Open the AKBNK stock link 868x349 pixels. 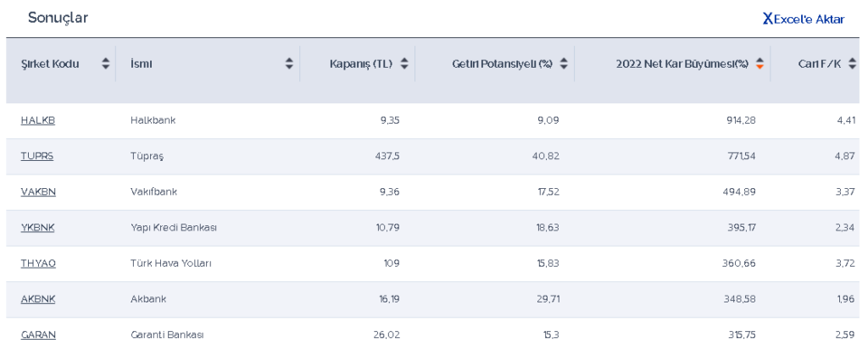coord(38,299)
